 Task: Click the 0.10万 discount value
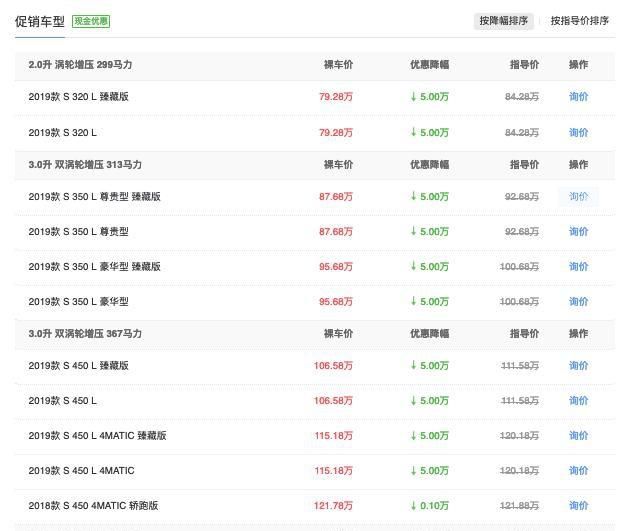click(430, 506)
